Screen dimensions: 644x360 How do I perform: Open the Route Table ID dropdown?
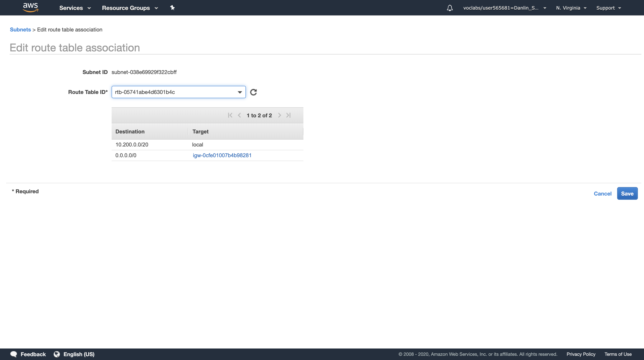click(x=179, y=92)
